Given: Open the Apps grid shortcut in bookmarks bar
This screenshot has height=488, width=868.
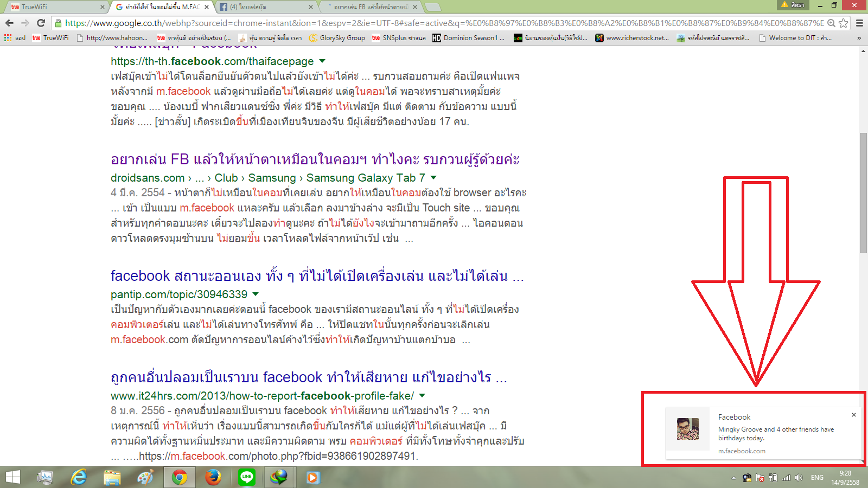Looking at the screenshot, I should tap(15, 38).
